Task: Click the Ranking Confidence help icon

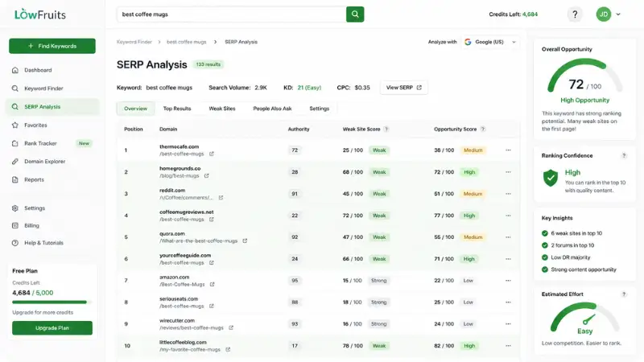Action: click(x=624, y=155)
